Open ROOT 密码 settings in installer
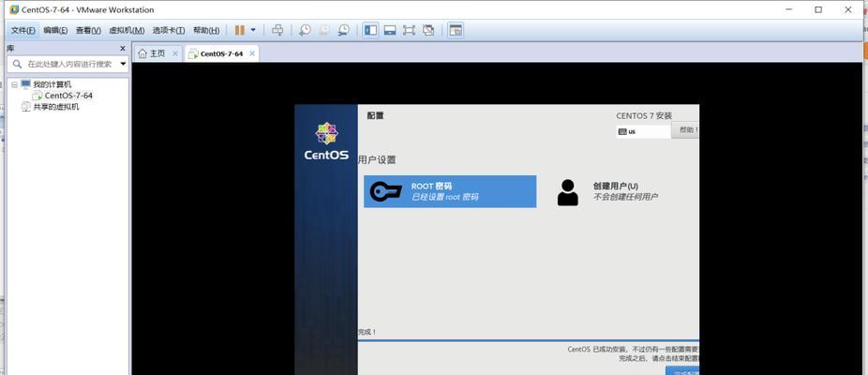The image size is (868, 375). (450, 191)
